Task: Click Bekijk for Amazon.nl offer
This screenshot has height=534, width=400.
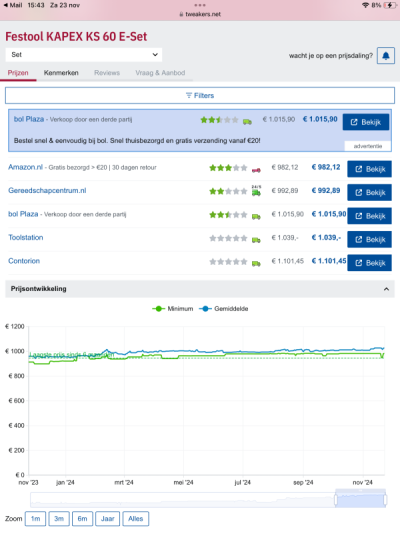Action: coord(369,169)
